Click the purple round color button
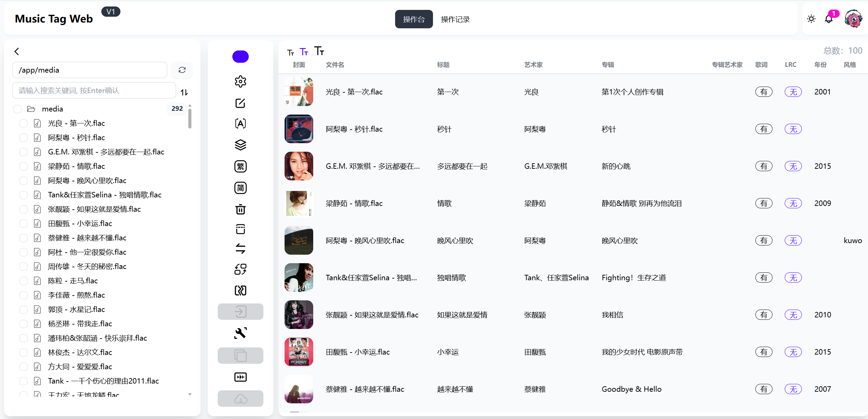 (x=240, y=57)
